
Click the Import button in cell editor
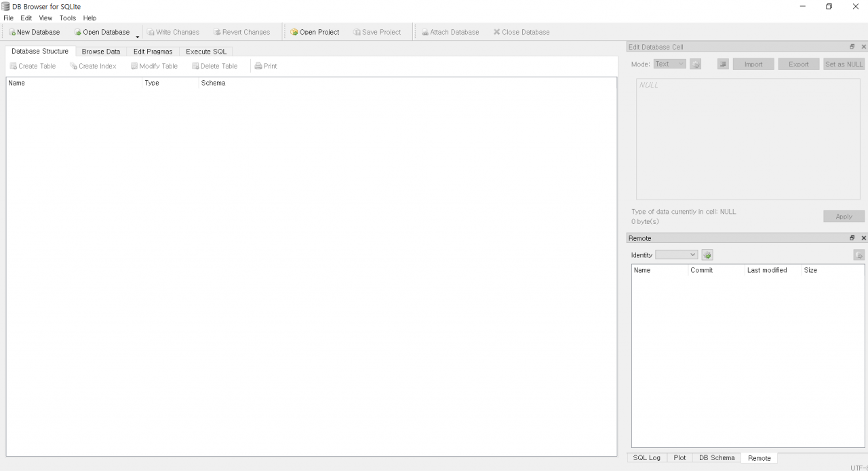pyautogui.click(x=753, y=64)
